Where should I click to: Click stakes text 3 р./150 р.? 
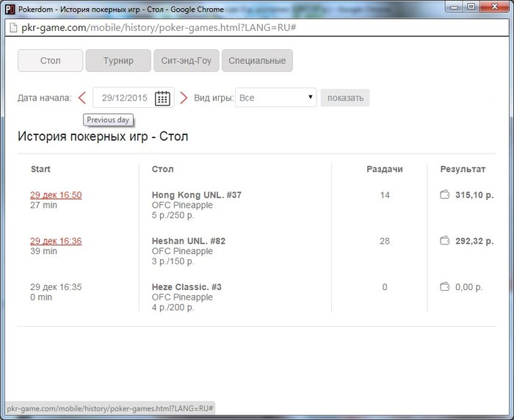click(173, 261)
